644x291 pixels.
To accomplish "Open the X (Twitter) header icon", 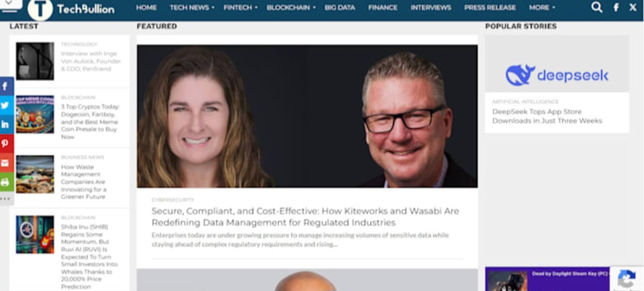I will click(x=633, y=7).
